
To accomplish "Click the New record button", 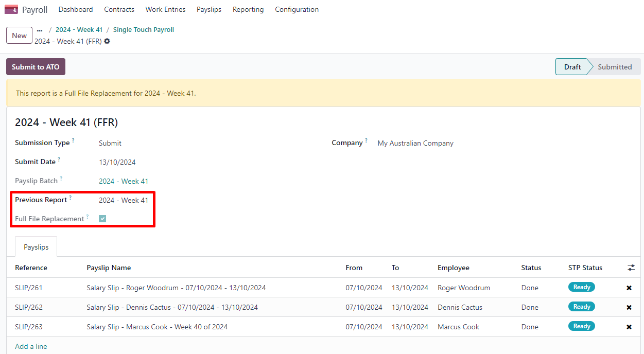I will [19, 36].
